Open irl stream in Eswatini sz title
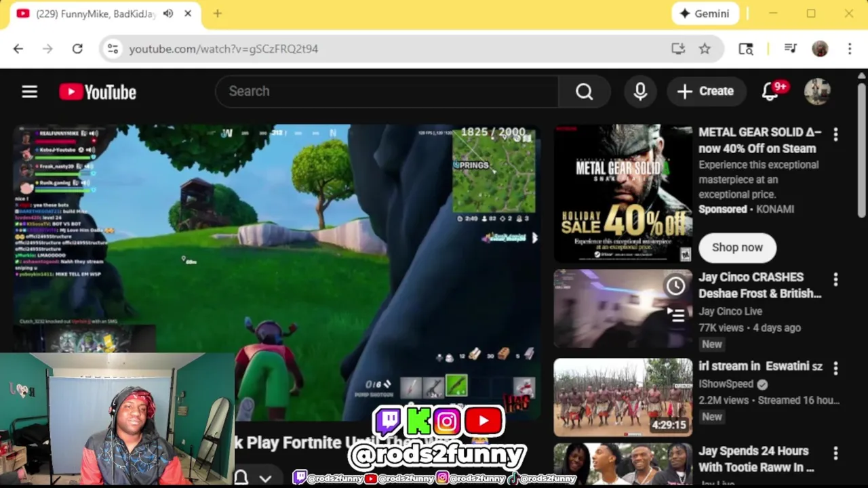868x488 pixels. pos(760,366)
